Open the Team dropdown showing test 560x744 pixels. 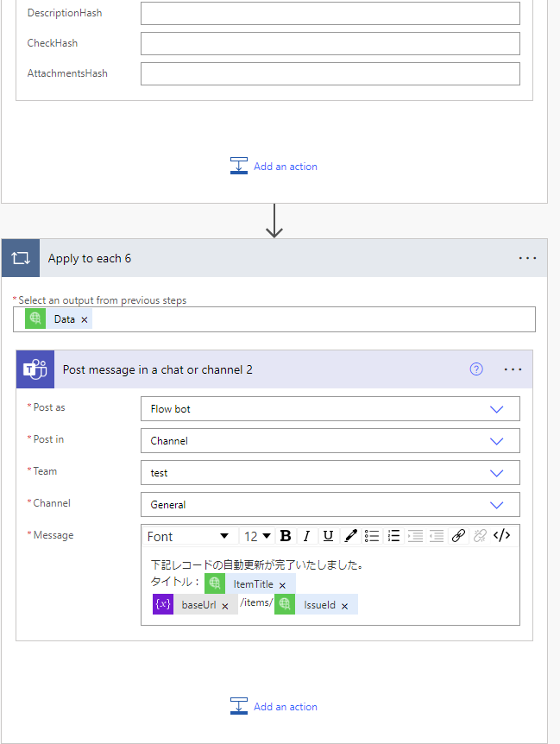[330, 473]
